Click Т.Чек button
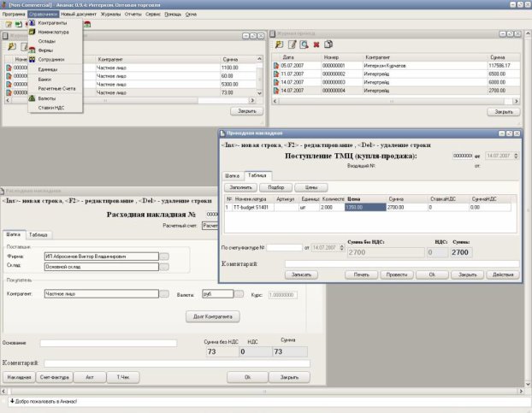The height and width of the screenshot is (413, 532). [x=123, y=377]
